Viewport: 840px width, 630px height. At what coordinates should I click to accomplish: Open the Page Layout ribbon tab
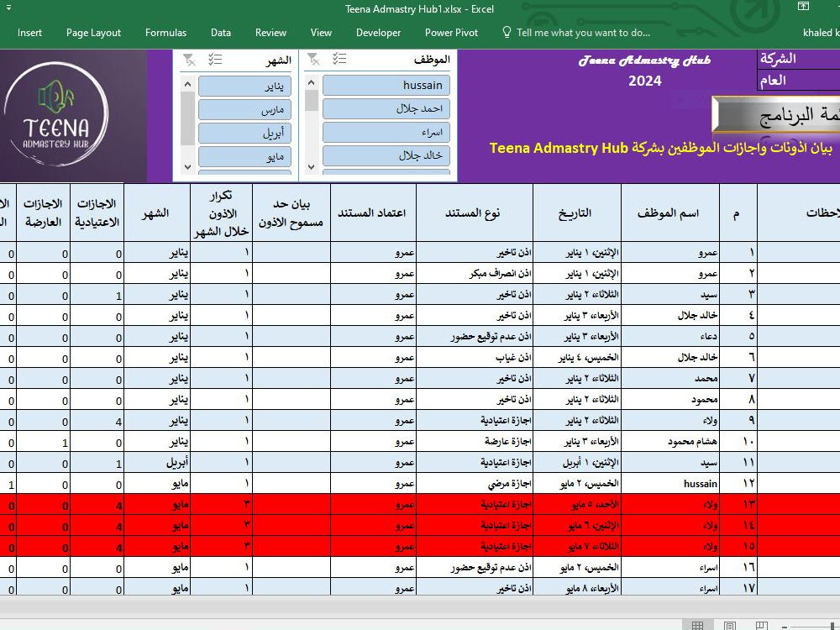click(94, 33)
